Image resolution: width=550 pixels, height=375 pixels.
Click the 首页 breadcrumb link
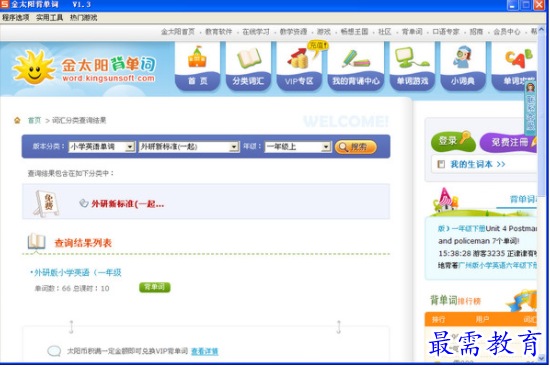(x=34, y=120)
